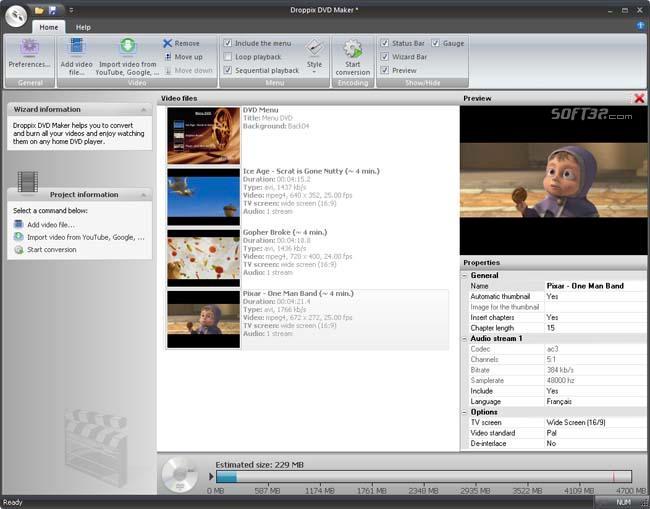Click the film strip icon above Project information
Viewport: 650px width, 509px height.
[x=28, y=182]
